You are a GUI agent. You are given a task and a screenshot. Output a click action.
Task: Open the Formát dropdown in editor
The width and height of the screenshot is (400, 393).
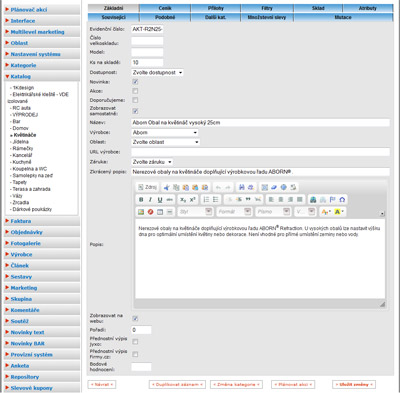234,212
